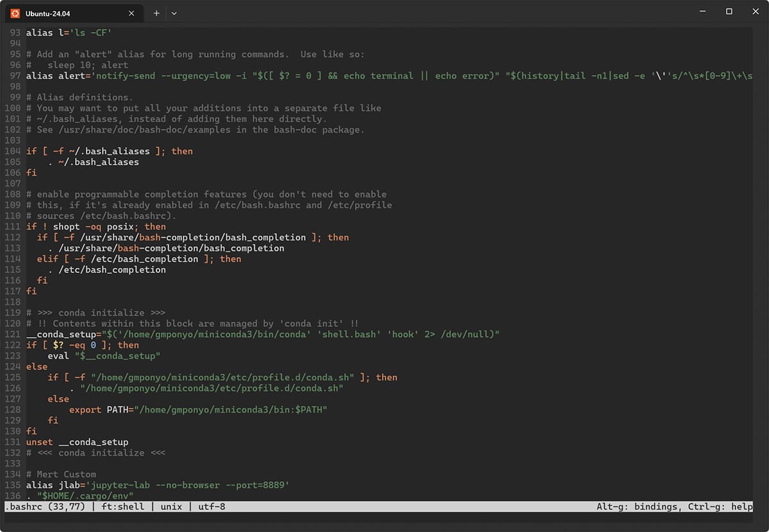
Task: Click the 'unset __conda_setup' line
Action: 77,442
